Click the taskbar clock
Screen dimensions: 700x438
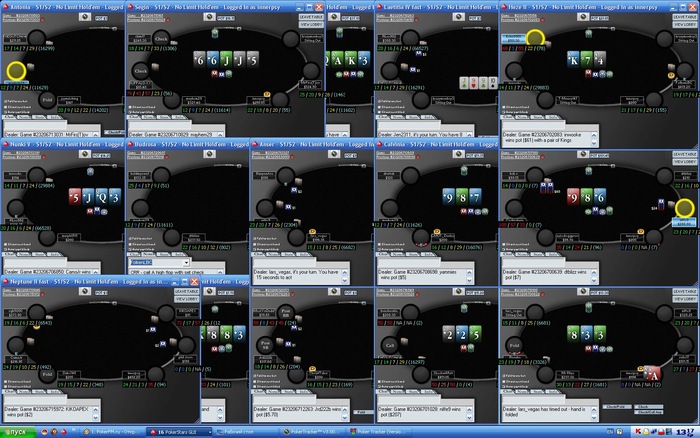coord(686,432)
